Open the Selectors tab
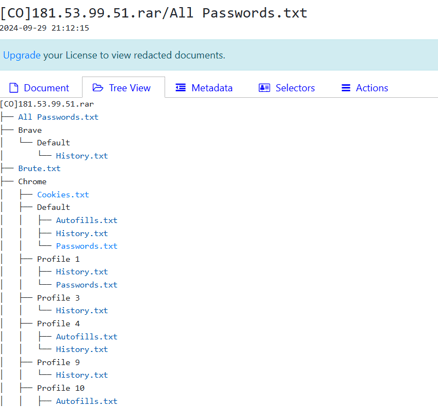Image resolution: width=438 pixels, height=411 pixels. (287, 88)
